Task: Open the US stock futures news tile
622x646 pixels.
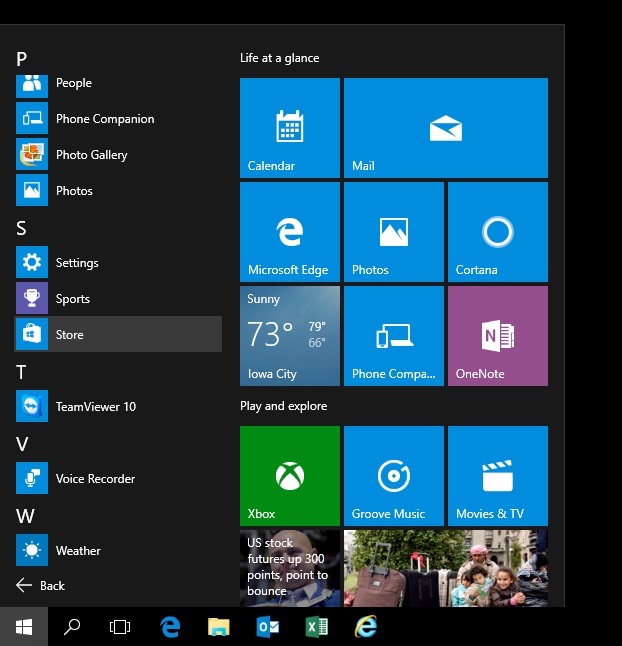Action: point(290,568)
